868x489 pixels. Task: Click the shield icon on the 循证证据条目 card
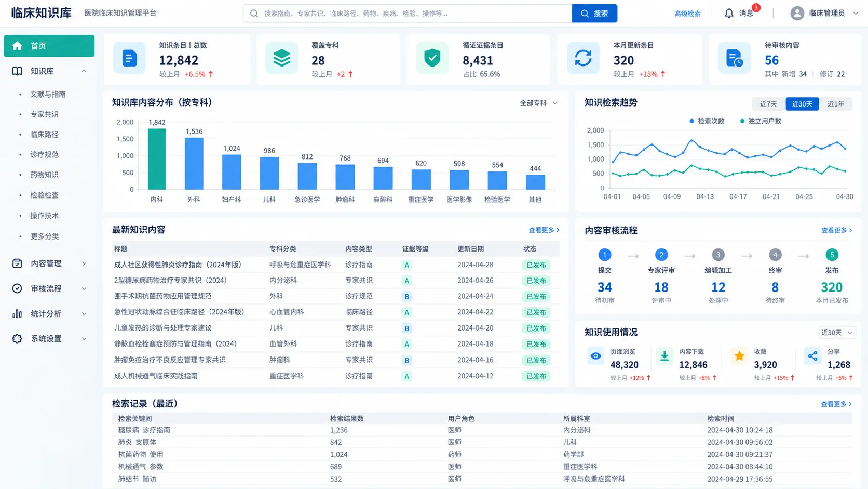tap(432, 58)
